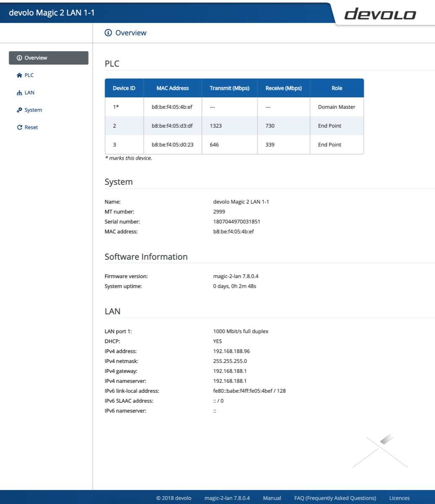Click the Reset circular arrow icon
This screenshot has height=504, width=435.
(19, 127)
